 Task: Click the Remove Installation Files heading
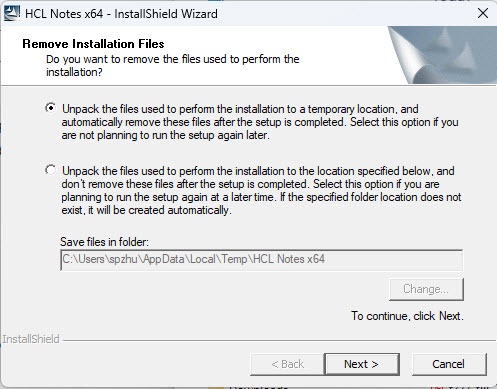point(93,44)
